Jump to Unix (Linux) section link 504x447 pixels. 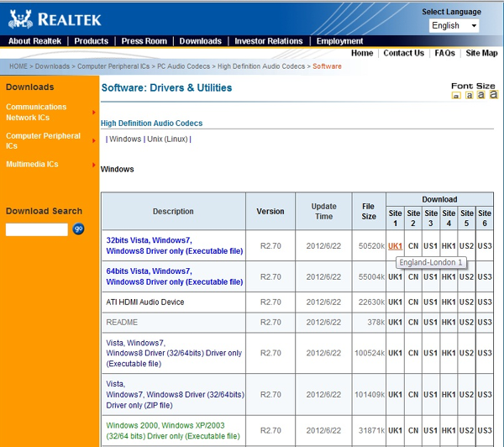pyautogui.click(x=167, y=139)
